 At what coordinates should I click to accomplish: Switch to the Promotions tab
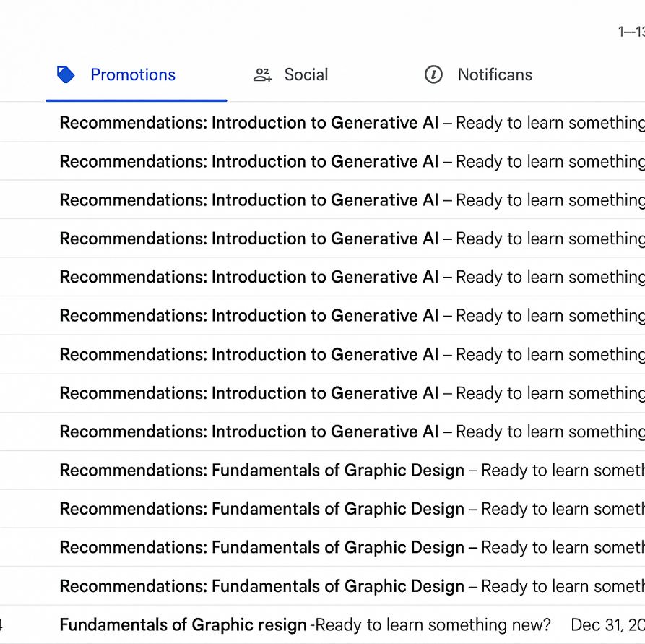coord(133,74)
